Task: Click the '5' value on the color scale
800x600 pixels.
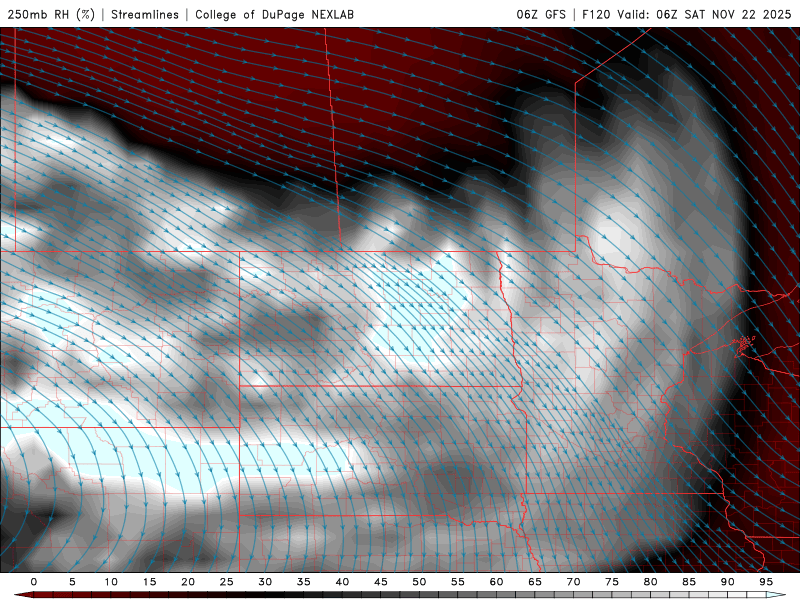Action: 72,582
